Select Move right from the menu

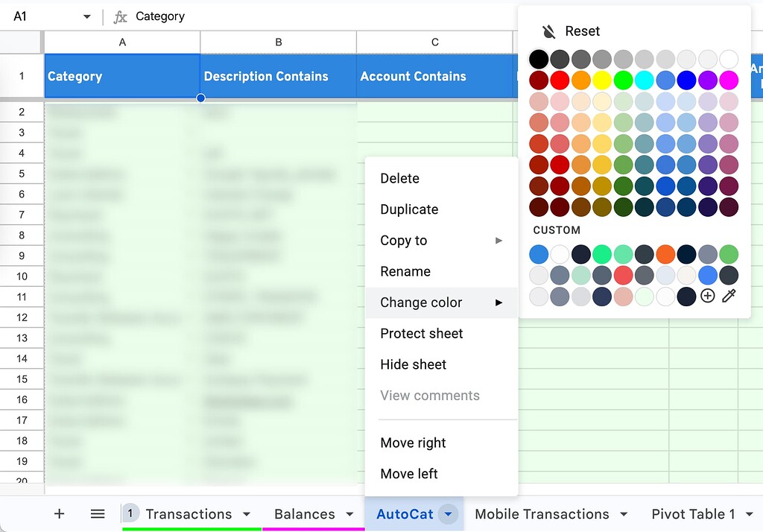[x=413, y=443]
